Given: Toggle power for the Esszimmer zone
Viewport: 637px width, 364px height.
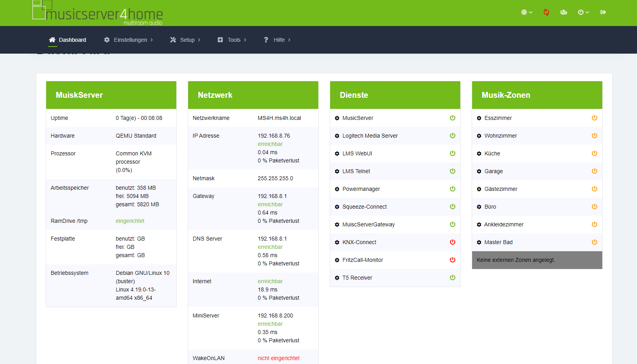Looking at the screenshot, I should click(x=594, y=118).
